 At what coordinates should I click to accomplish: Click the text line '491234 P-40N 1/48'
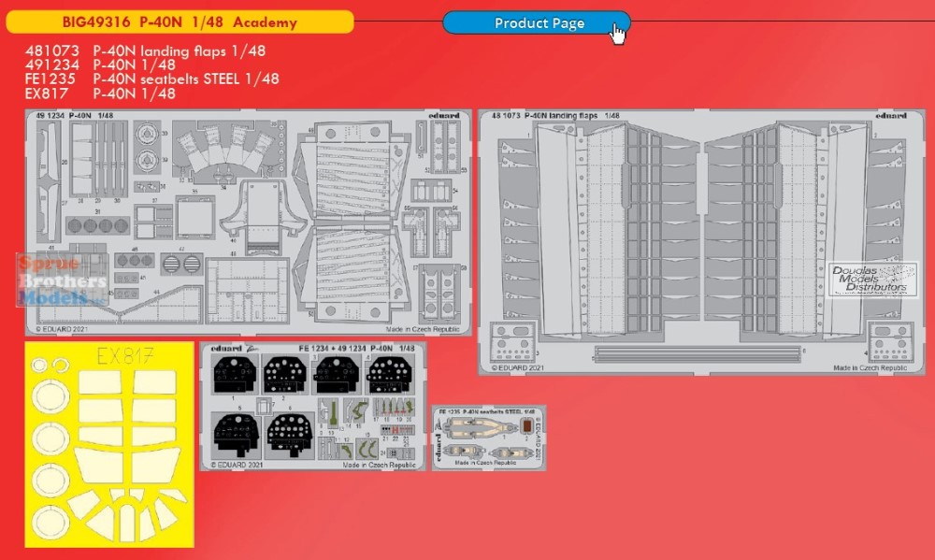[100, 65]
